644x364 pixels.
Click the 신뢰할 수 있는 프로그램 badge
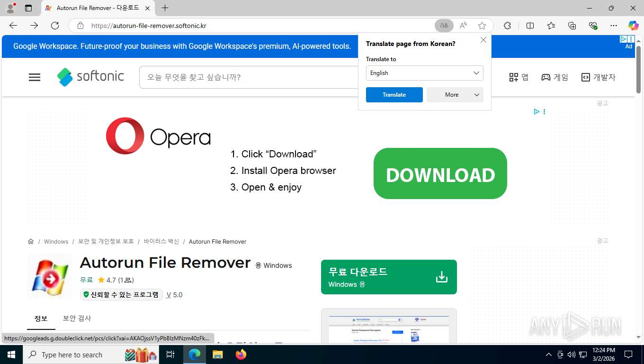coord(121,295)
